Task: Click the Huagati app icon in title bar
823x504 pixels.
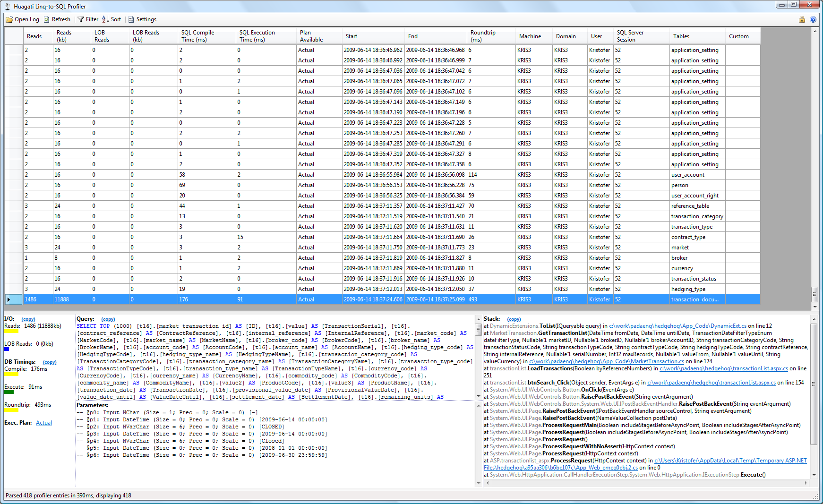Action: point(8,7)
